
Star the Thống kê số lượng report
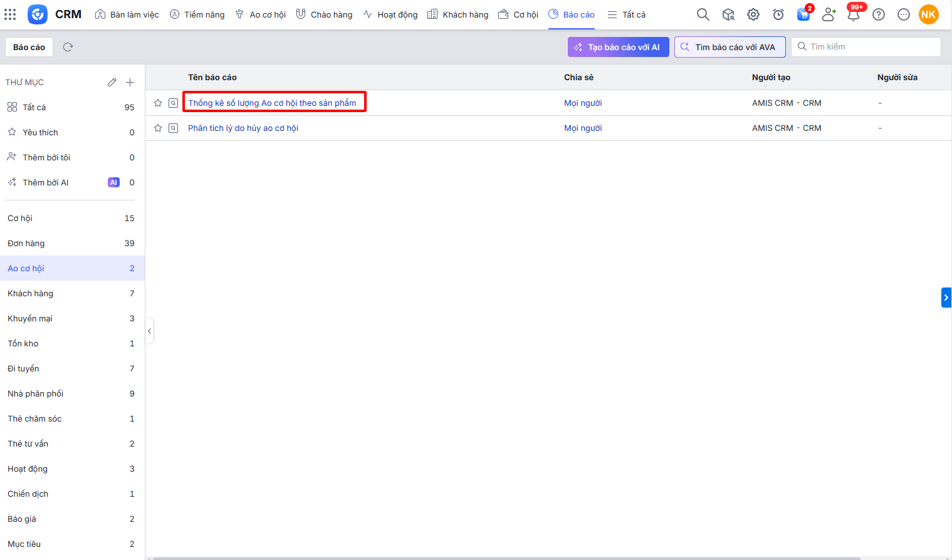click(x=158, y=103)
